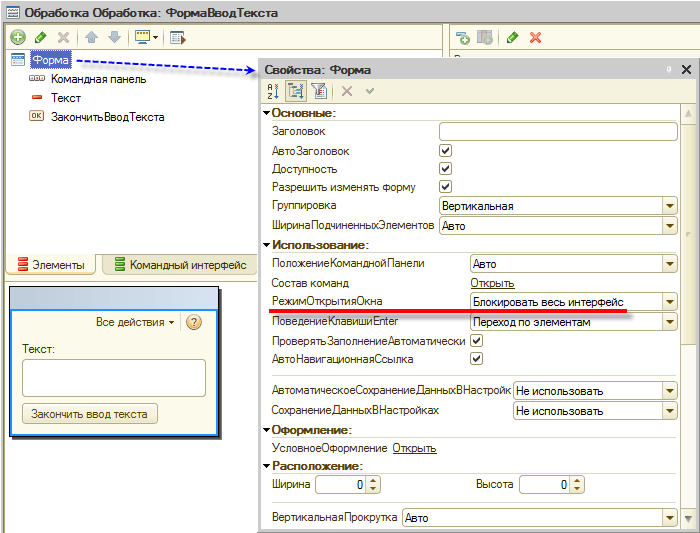The height and width of the screenshot is (533, 700).
Task: Open the УсловноеОформление link
Action: pos(413,448)
